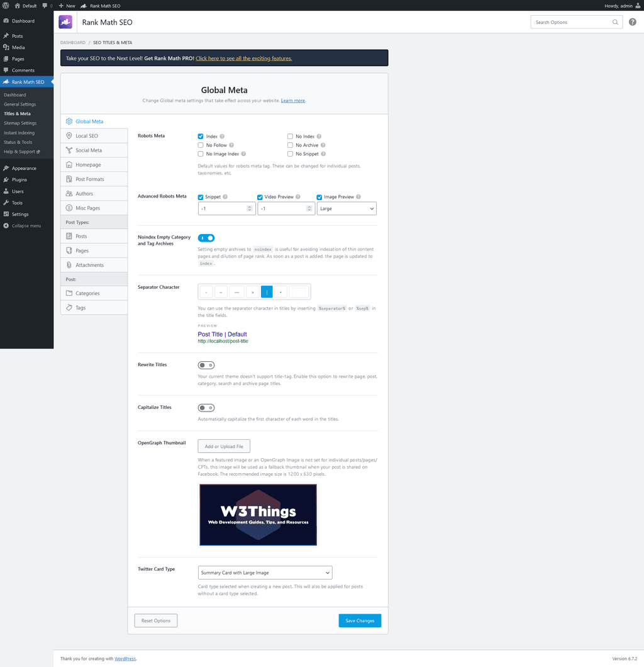
Task: Click the admin user avatar icon
Action: click(638, 6)
